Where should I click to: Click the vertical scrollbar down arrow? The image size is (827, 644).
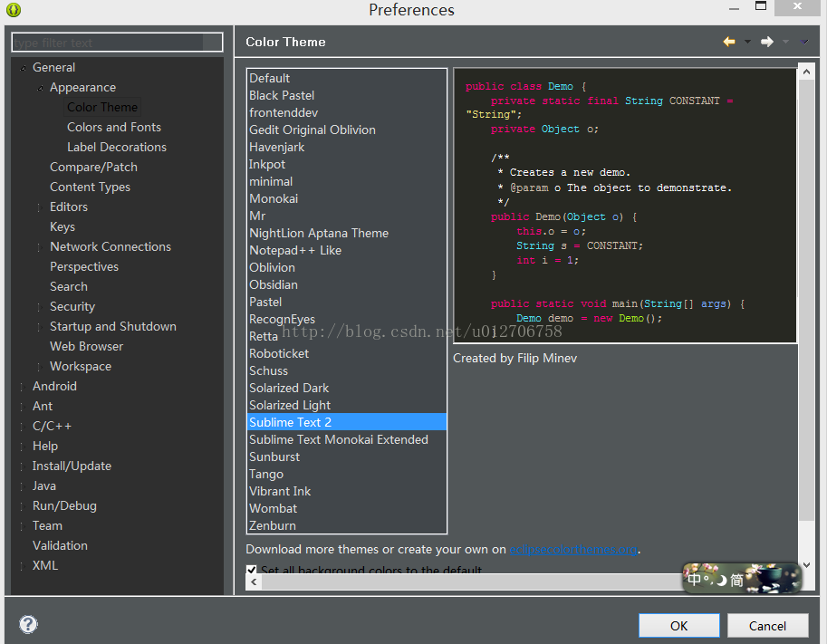click(806, 565)
